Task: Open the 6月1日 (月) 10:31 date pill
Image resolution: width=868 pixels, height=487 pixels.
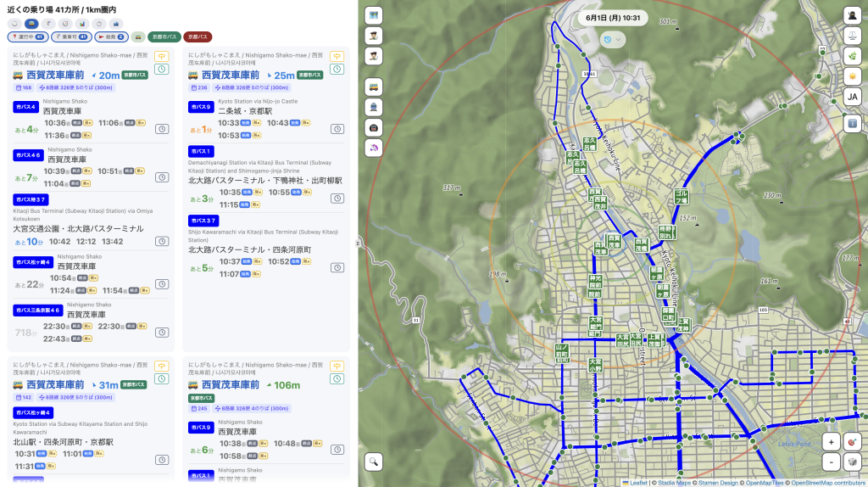Action: click(613, 18)
